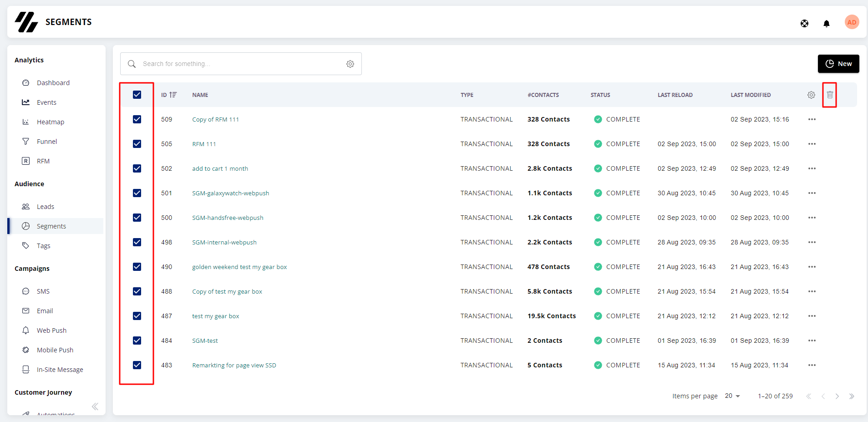868x422 pixels.
Task: Open add to cart 1 month link
Action: point(220,168)
